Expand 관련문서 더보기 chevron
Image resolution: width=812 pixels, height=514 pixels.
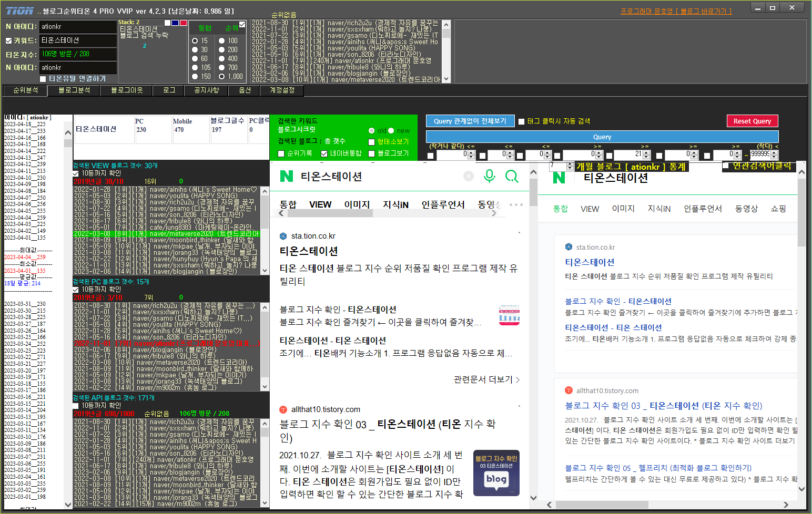pos(517,379)
